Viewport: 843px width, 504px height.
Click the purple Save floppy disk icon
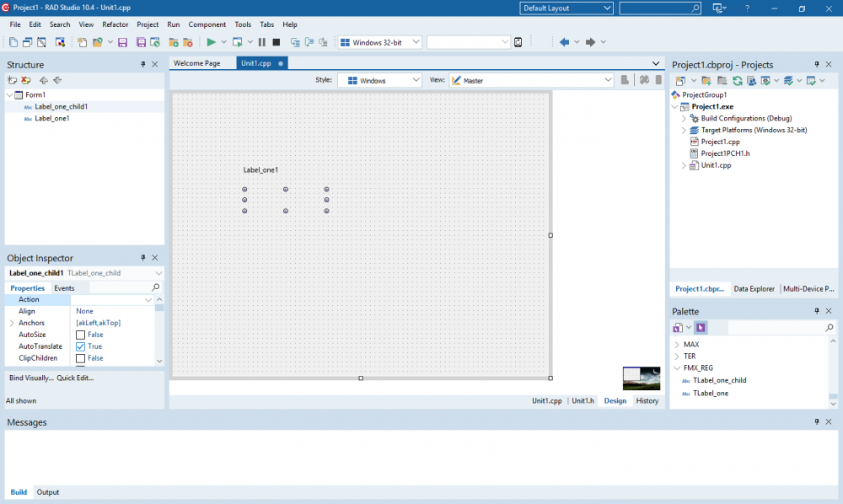click(122, 42)
